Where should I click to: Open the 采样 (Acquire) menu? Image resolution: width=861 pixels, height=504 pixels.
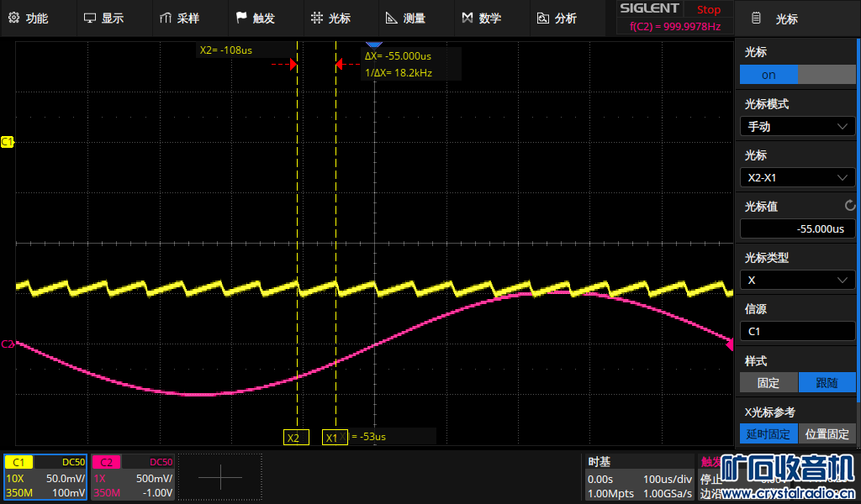point(180,18)
